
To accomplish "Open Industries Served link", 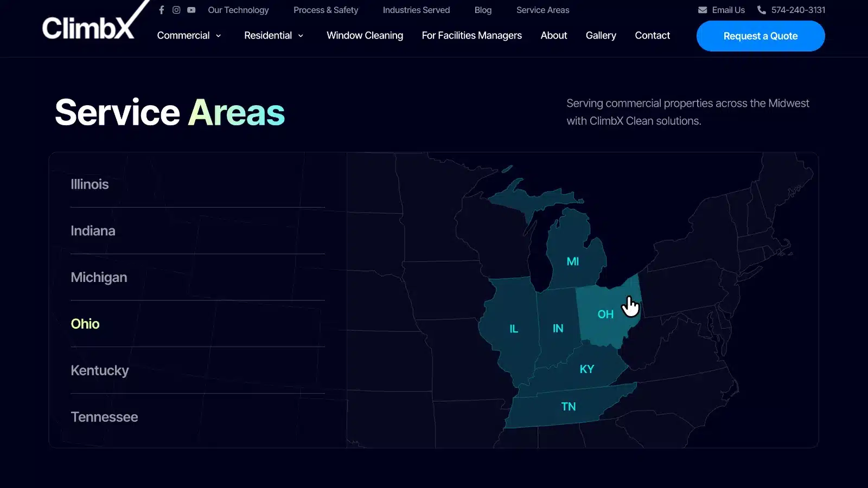I will (x=416, y=10).
